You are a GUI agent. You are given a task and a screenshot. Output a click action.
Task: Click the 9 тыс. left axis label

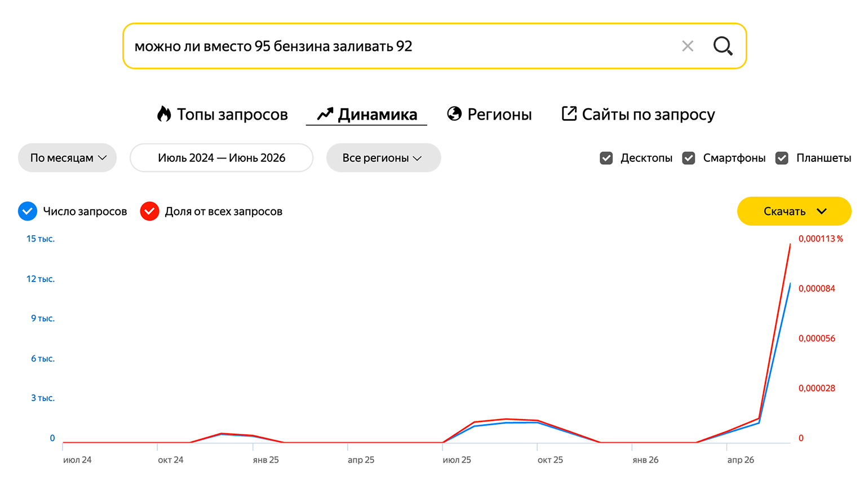pyautogui.click(x=43, y=318)
